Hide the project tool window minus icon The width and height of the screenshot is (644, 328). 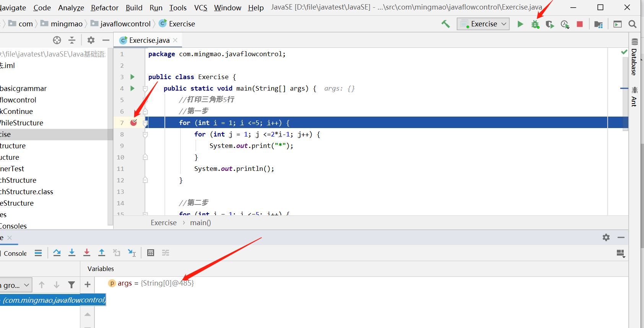(x=106, y=40)
